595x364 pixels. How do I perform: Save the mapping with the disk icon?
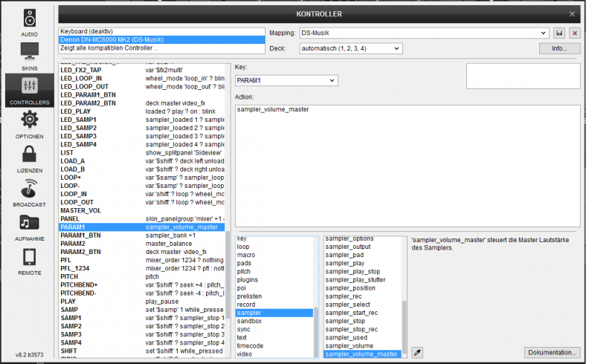point(559,33)
